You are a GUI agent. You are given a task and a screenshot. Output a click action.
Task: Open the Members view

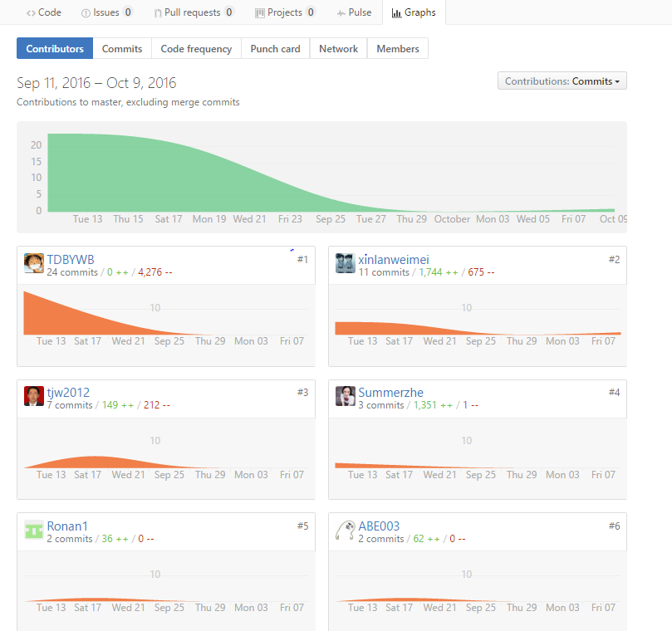point(398,48)
